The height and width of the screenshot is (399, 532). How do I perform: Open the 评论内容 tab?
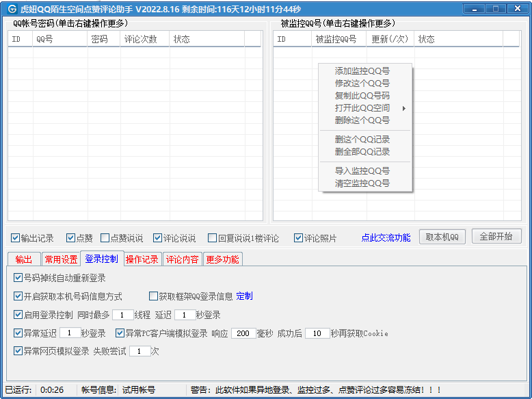[182, 259]
